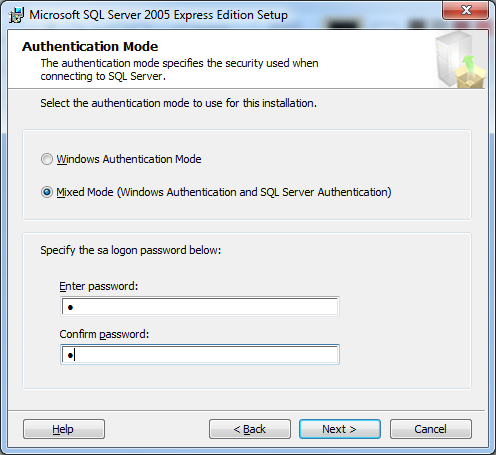Click the masked dot in Enter password field

click(70, 307)
